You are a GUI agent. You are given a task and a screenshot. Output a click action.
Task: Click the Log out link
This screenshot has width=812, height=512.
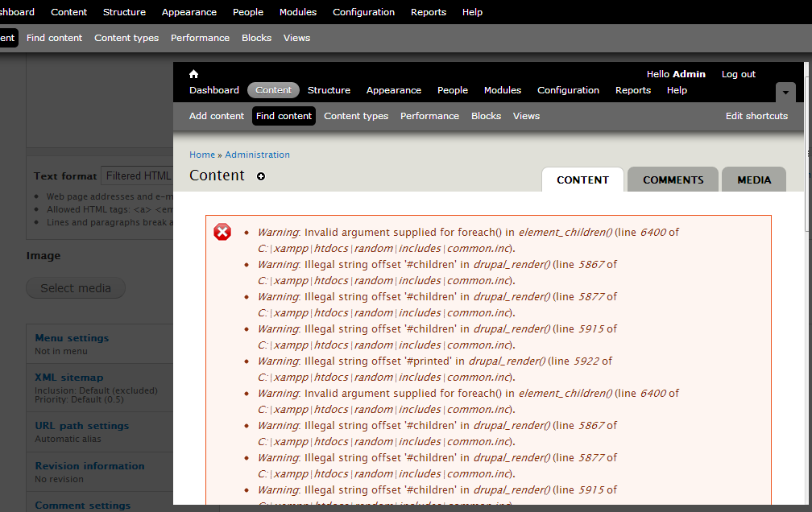[738, 73]
